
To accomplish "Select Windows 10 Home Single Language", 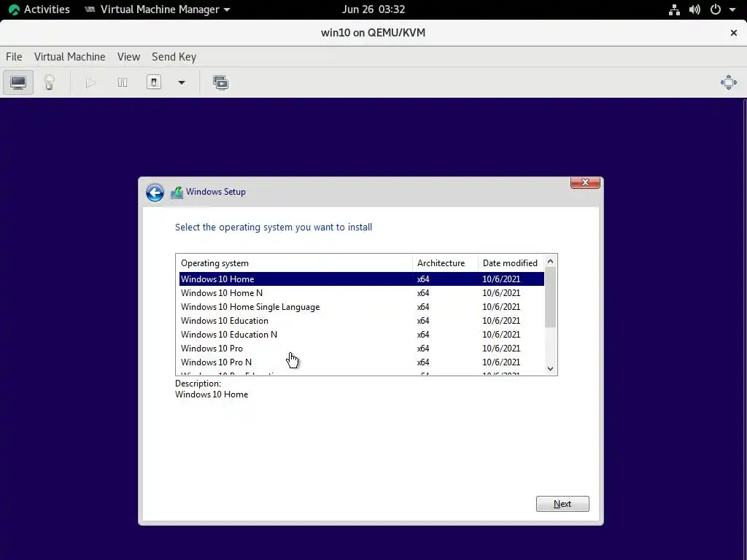I will pyautogui.click(x=362, y=307).
